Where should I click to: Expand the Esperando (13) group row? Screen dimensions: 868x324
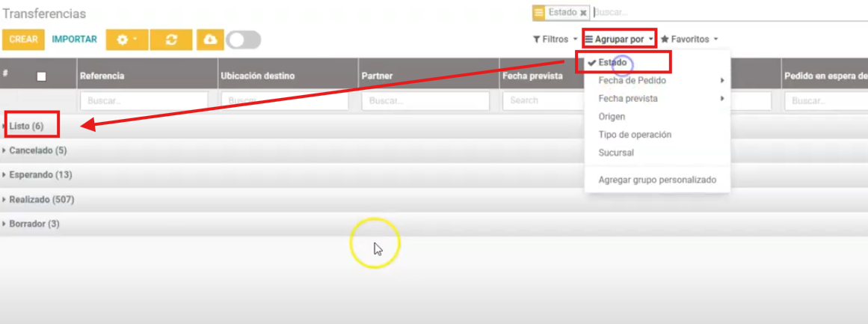pyautogui.click(x=40, y=175)
